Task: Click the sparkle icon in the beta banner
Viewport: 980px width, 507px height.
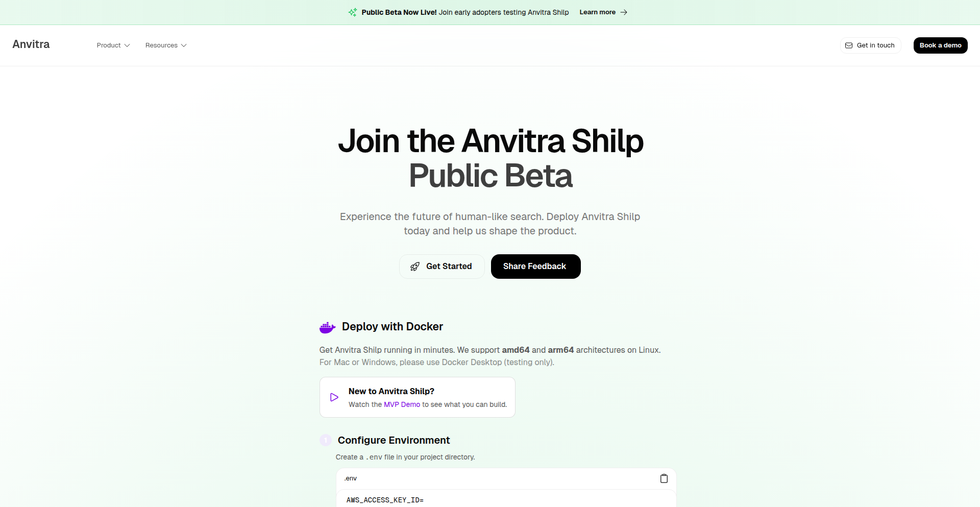Action: [353, 12]
